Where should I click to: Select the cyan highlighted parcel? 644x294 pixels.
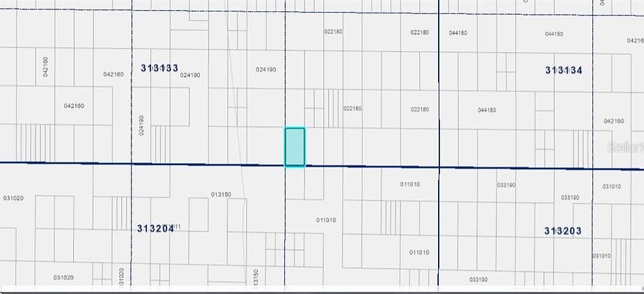295,147
